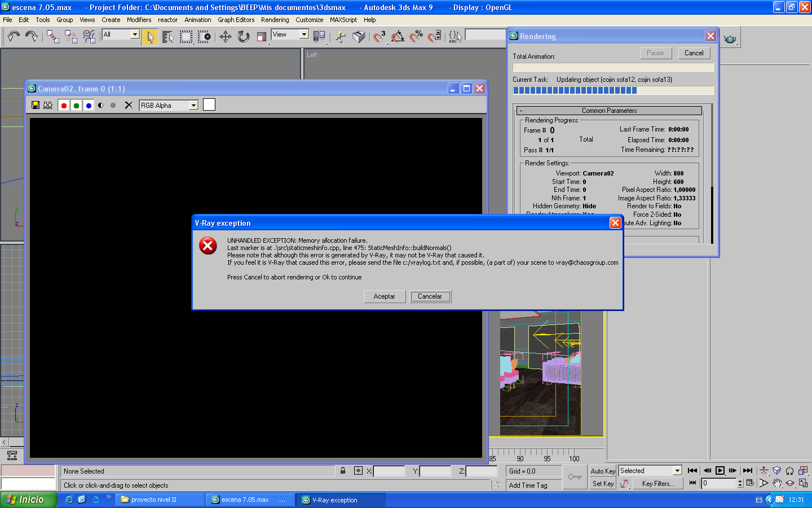The width and height of the screenshot is (812, 508).
Task: Click the Edit Named Selection Sets icon
Action: tap(455, 37)
